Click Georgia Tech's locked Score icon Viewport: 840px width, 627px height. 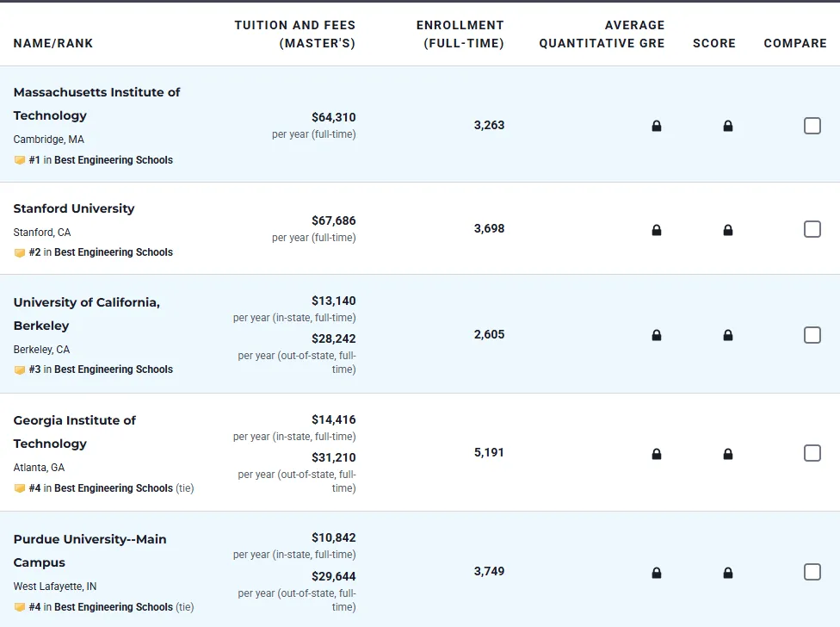tap(728, 454)
